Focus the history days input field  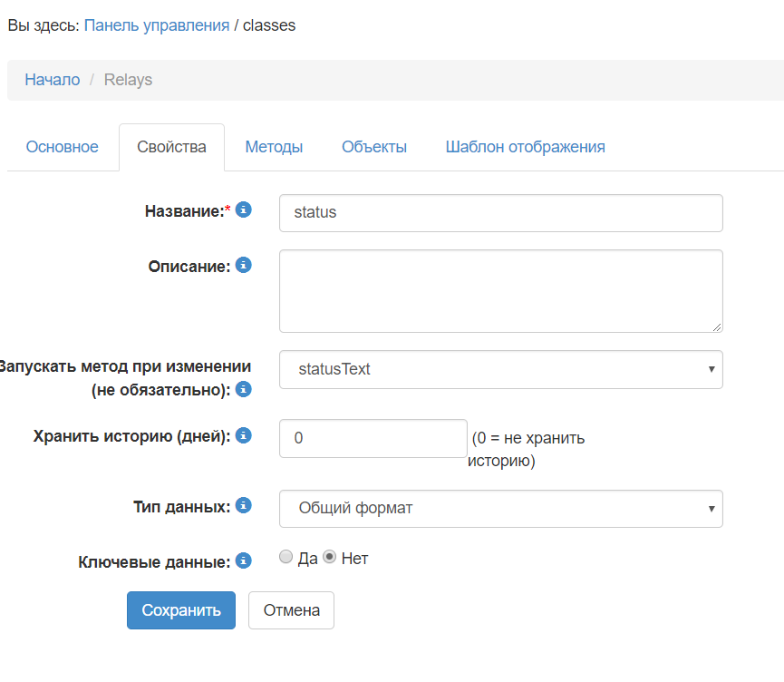click(373, 438)
